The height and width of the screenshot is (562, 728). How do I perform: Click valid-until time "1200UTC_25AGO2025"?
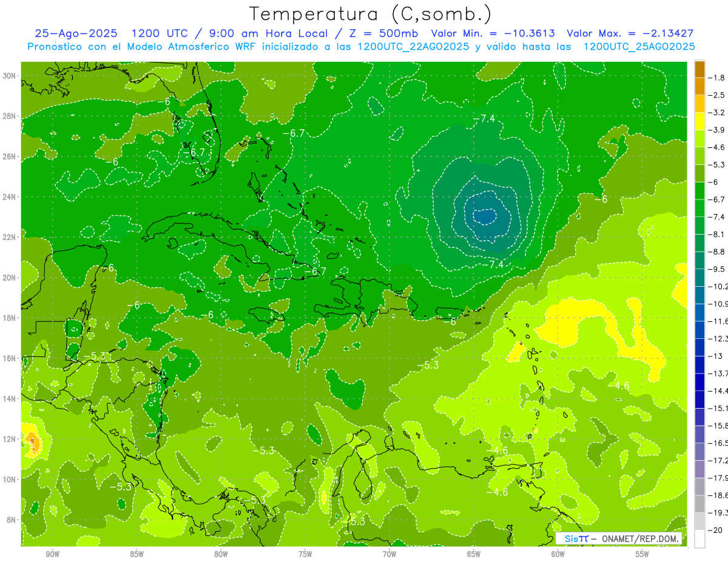tap(638, 47)
